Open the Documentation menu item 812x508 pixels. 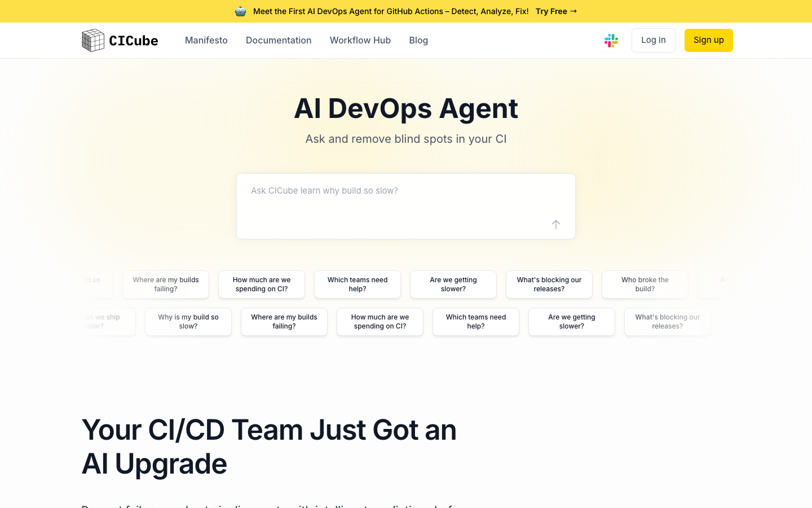[x=279, y=40]
